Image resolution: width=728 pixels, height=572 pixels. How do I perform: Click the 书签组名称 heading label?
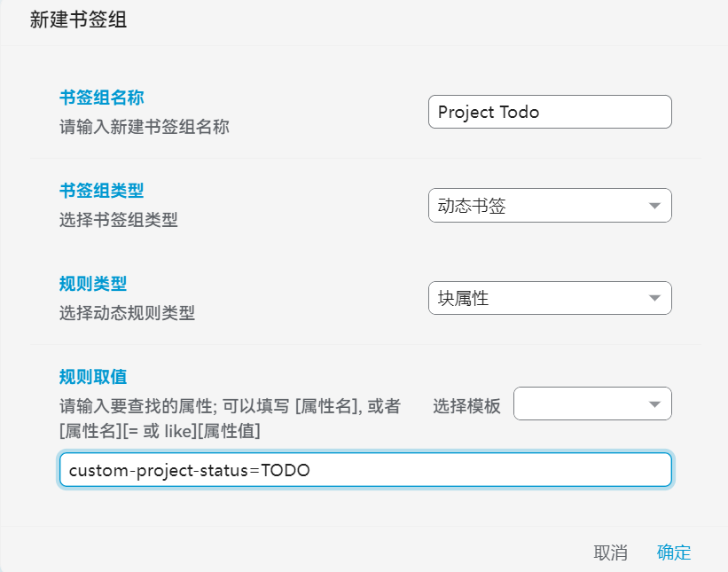(x=101, y=97)
